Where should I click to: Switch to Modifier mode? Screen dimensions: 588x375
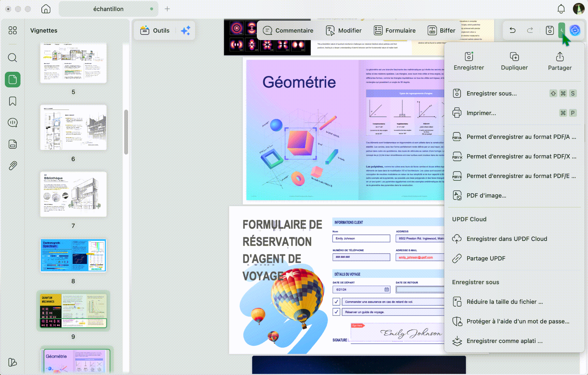point(344,31)
